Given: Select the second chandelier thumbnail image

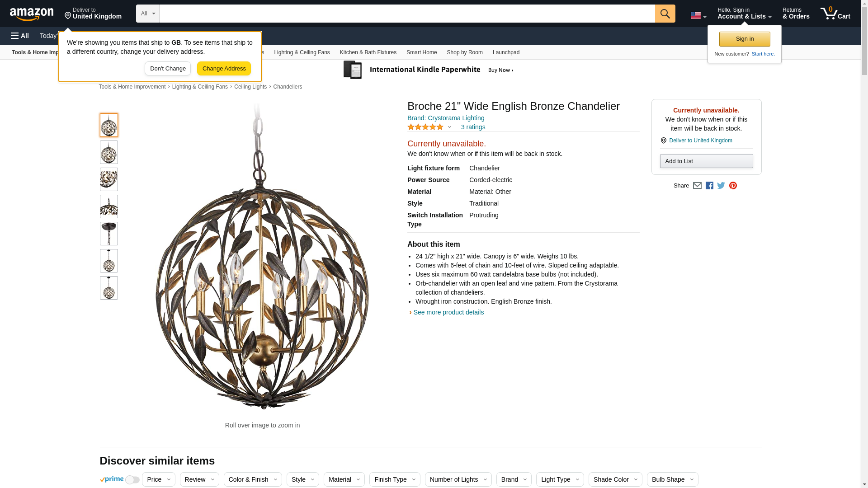Looking at the screenshot, I should 108,152.
